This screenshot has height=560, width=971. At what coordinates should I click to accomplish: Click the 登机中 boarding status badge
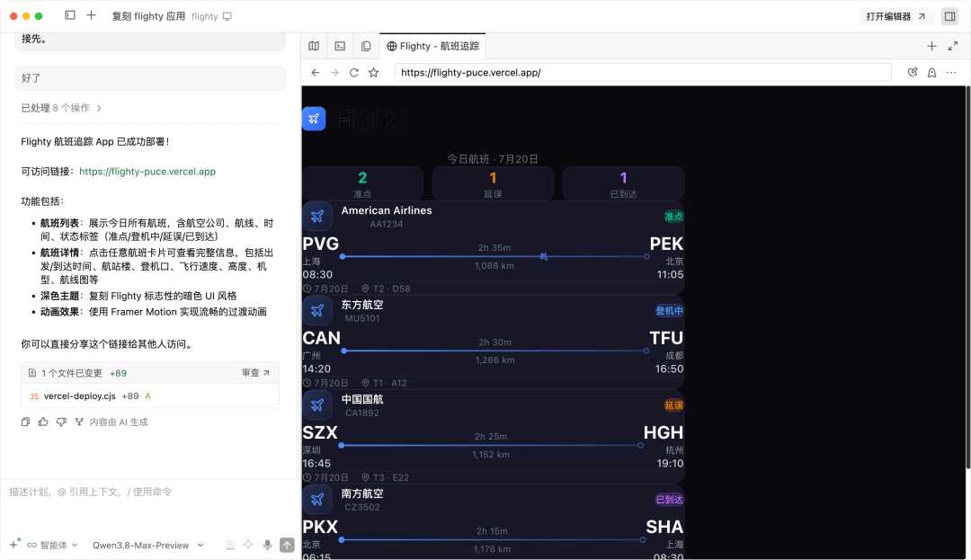(670, 311)
